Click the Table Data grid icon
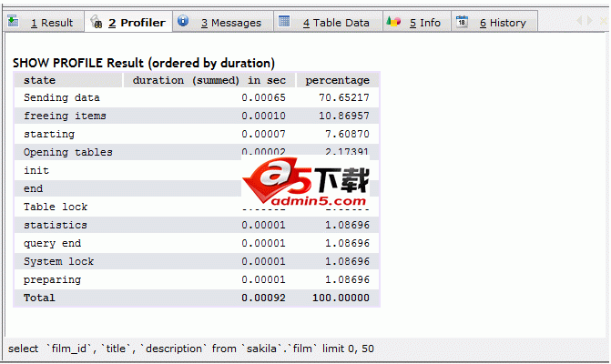 point(284,21)
